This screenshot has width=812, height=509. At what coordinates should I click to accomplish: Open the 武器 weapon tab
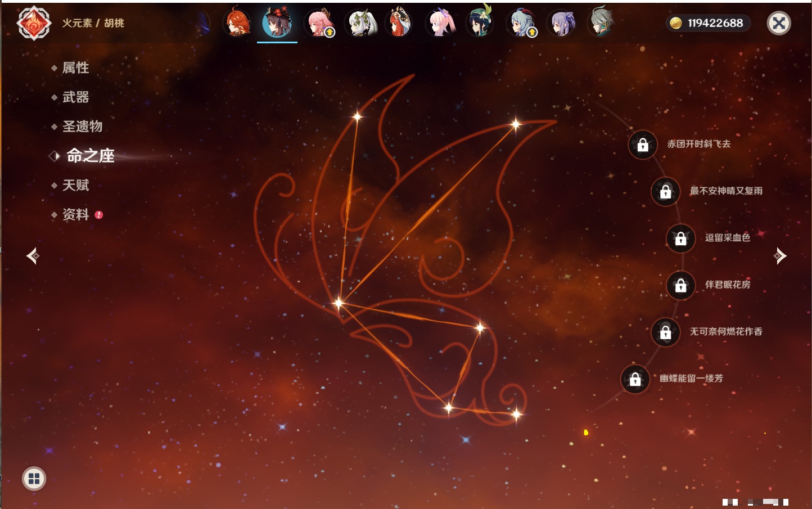pos(75,97)
